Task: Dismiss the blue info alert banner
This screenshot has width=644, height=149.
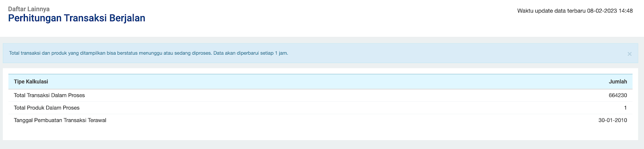Action: pyautogui.click(x=630, y=54)
